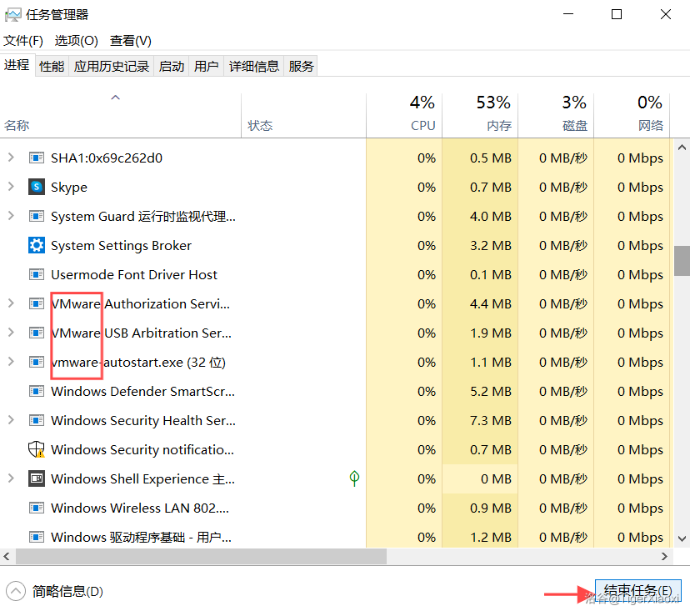This screenshot has height=616, width=690.
Task: Select the Windows Wireless LAN 802 process row
Action: pos(140,508)
